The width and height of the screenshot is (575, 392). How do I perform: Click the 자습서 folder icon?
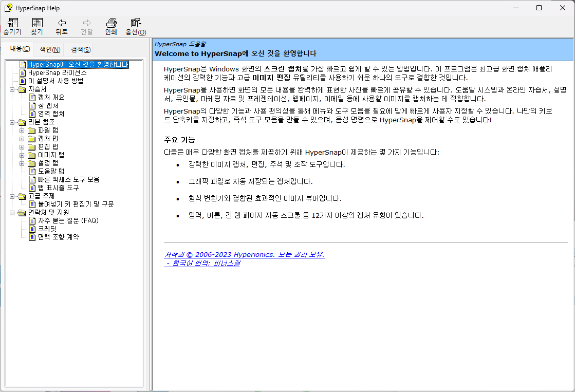[22, 89]
